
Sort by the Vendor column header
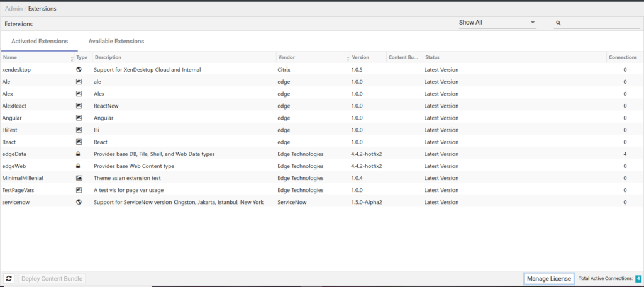tap(313, 57)
